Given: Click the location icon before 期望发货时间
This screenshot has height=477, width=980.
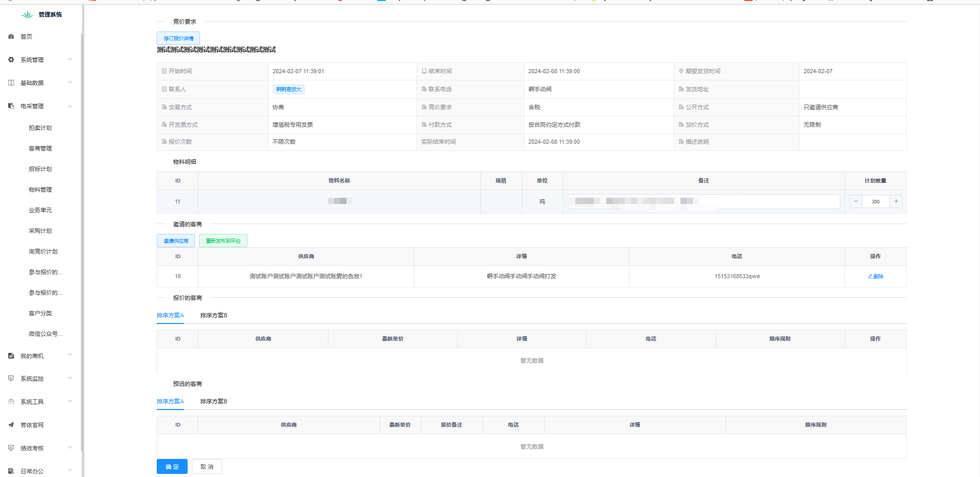Looking at the screenshot, I should tap(681, 71).
